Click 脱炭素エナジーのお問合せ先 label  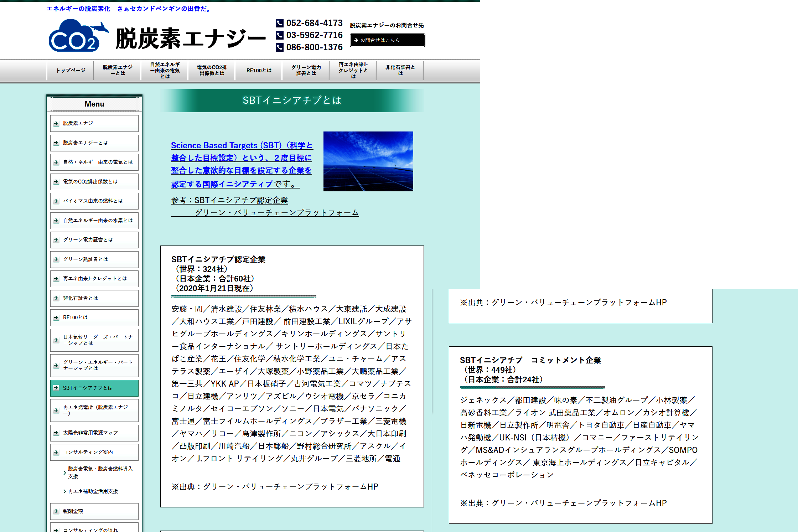[x=387, y=25]
